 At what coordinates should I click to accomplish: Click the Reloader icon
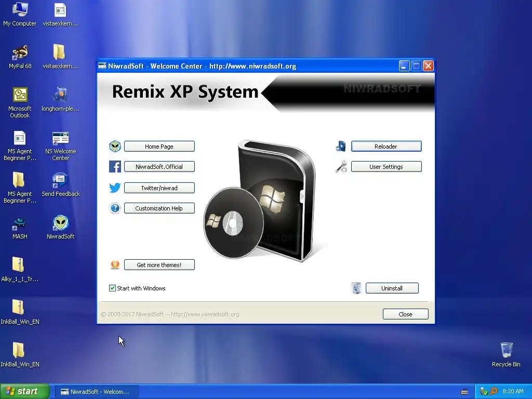(x=341, y=146)
